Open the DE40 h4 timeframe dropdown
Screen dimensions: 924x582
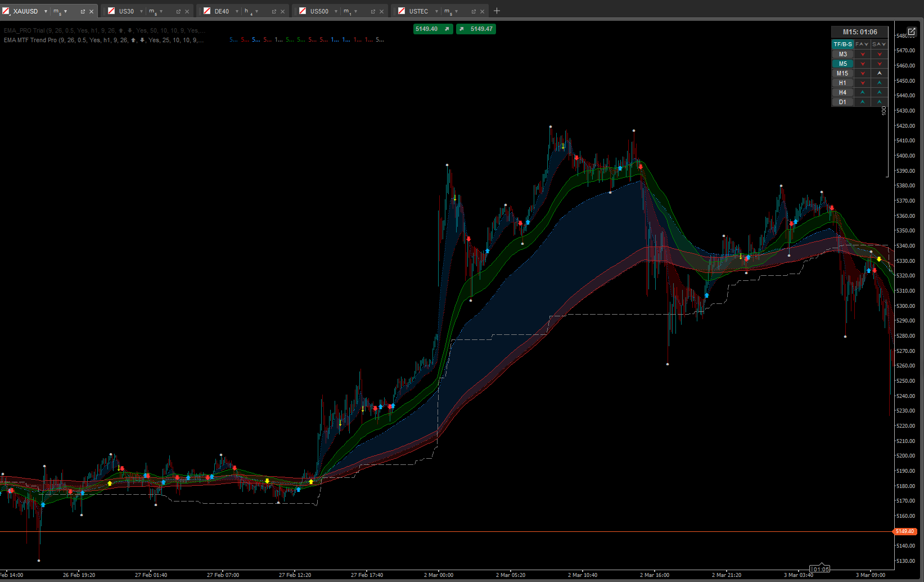click(x=256, y=12)
